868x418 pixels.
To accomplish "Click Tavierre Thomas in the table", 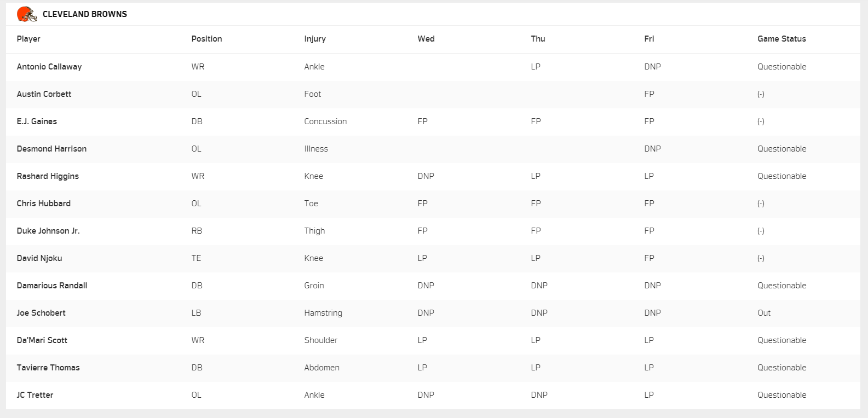I will pos(48,368).
